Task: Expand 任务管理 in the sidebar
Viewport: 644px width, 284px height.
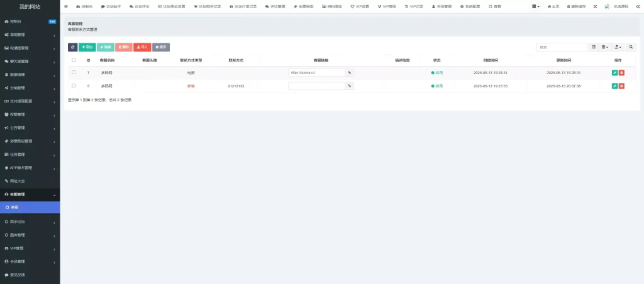Action: pyautogui.click(x=30, y=155)
